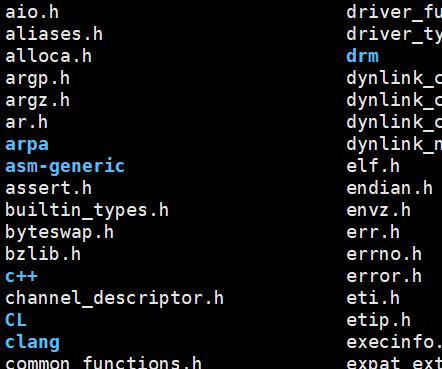Click the etip.h entry

point(379,321)
